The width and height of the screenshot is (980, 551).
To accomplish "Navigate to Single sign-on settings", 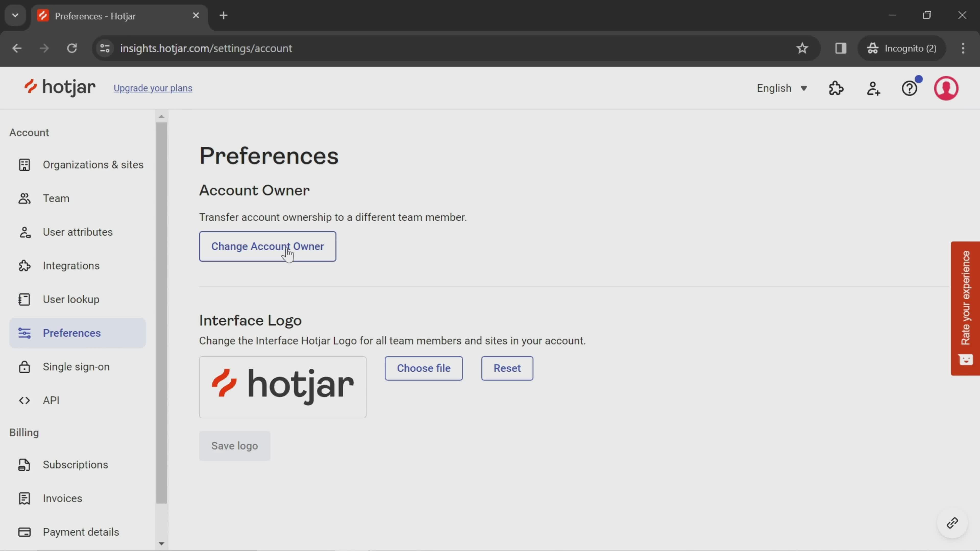I will (76, 367).
